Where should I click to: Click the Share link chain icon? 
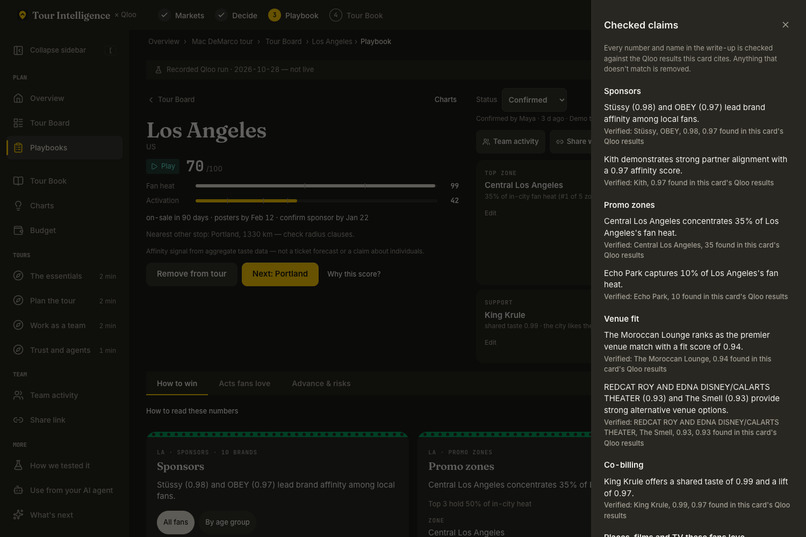[19, 420]
